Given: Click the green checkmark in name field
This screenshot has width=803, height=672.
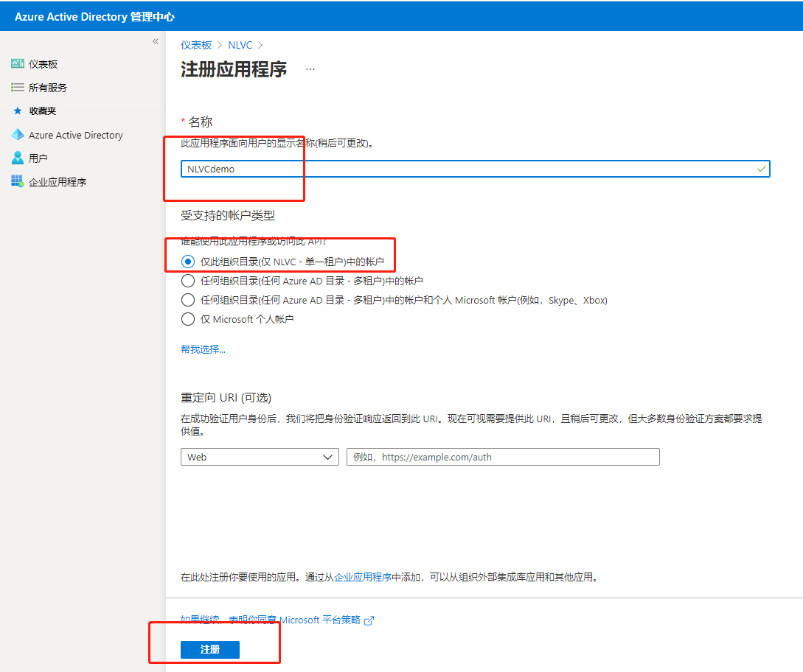Looking at the screenshot, I should tap(762, 169).
